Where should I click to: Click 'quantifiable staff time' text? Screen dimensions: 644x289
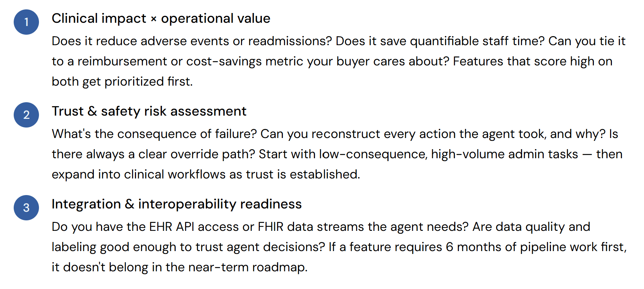477,41
